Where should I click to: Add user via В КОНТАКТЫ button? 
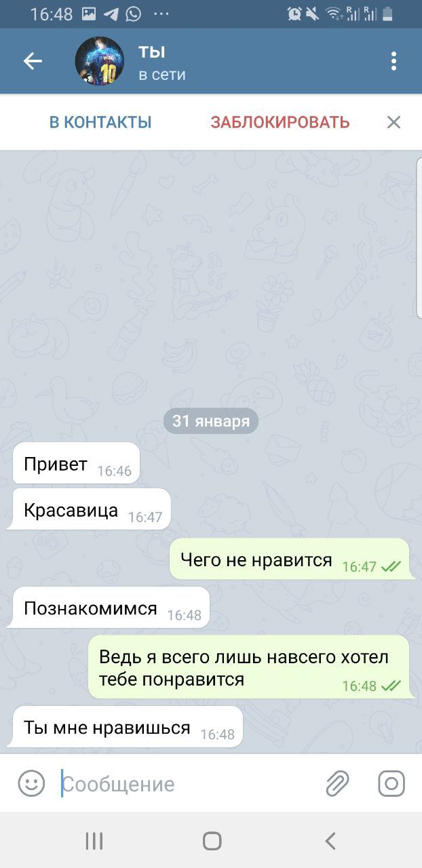click(x=100, y=122)
